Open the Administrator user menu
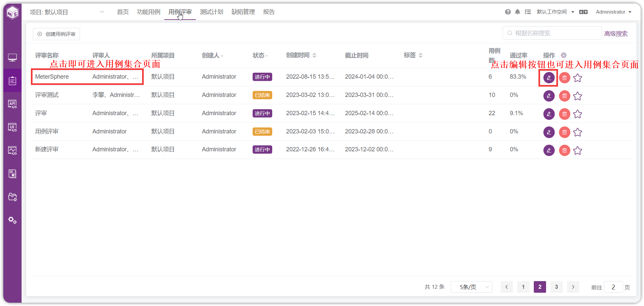This screenshot has height=306, width=644. tap(613, 12)
